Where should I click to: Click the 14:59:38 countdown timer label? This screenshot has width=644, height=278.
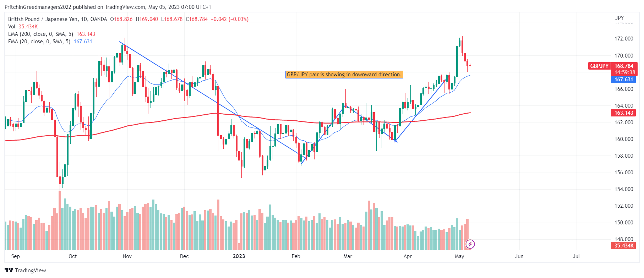click(x=624, y=72)
